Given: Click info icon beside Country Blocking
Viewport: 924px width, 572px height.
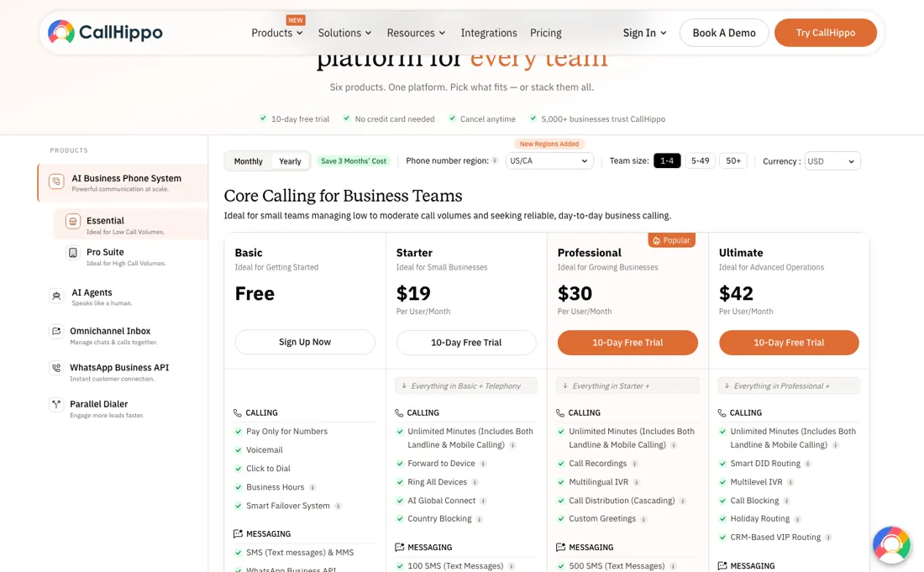Looking at the screenshot, I should coord(480,519).
